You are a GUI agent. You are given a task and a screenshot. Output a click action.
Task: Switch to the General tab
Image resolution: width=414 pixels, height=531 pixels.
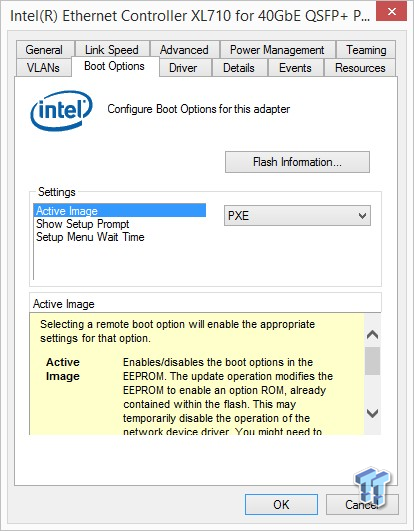click(x=45, y=50)
